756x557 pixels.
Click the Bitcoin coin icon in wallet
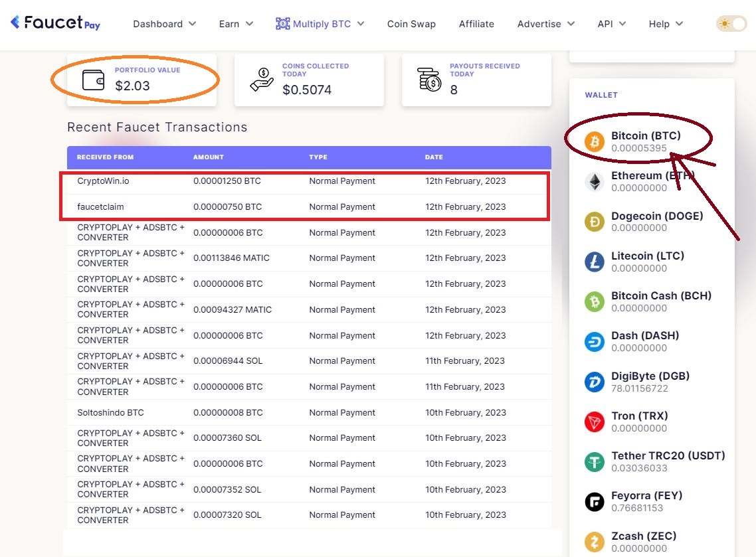click(595, 141)
